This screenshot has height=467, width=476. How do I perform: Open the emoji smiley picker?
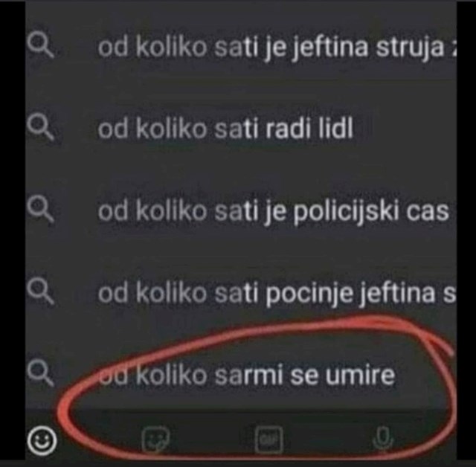[x=42, y=440]
